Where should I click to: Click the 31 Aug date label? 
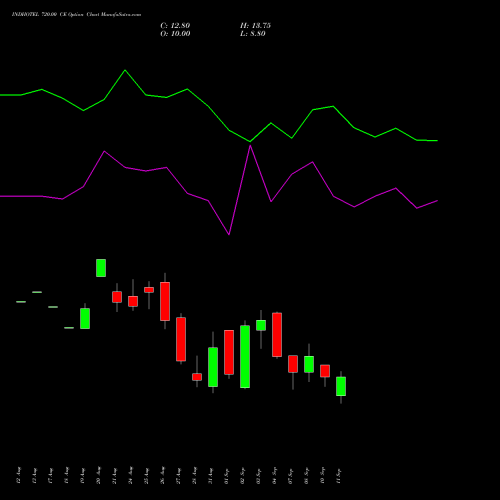(x=211, y=475)
